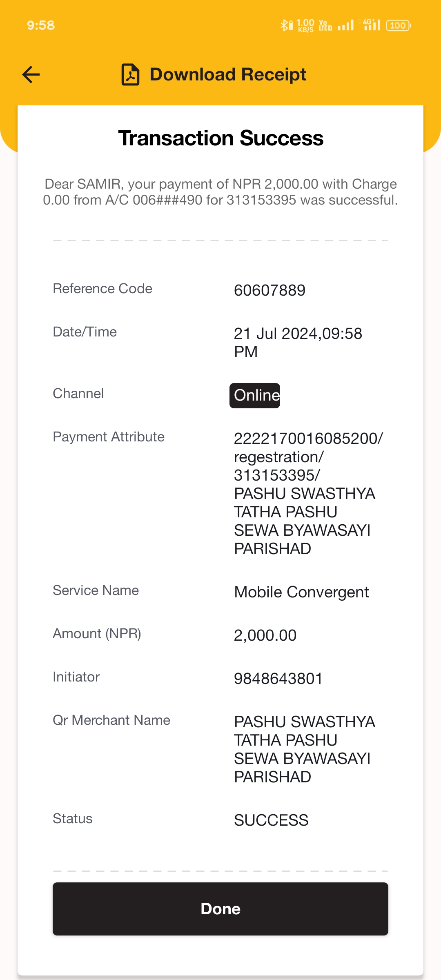Screen dimensions: 441x980
Task: Tap the battery level indicator
Action: 398,25
